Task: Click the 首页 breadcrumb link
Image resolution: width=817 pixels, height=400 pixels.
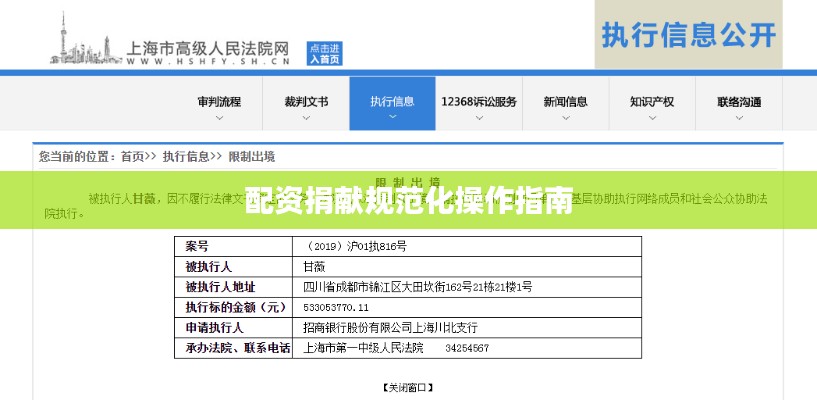Action: [132, 156]
